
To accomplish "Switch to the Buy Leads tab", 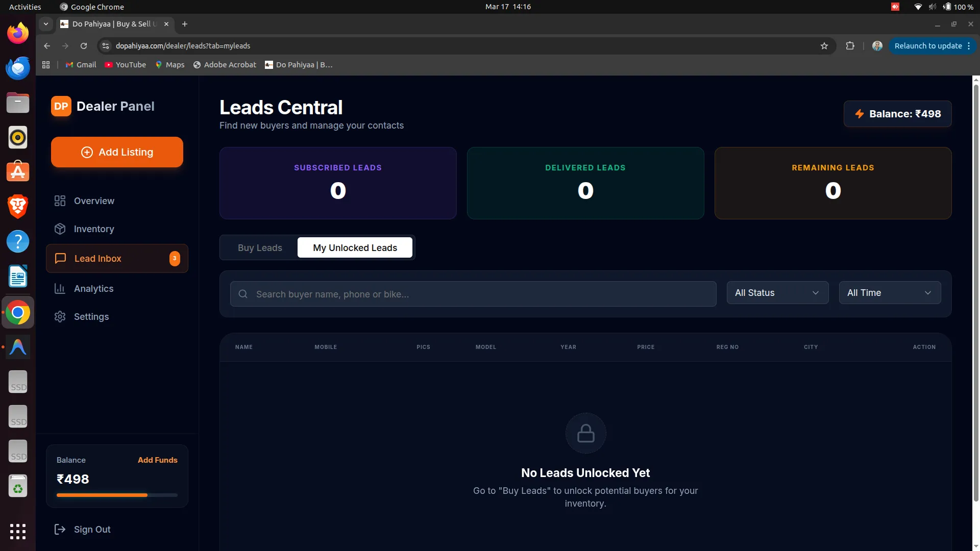I will (260, 248).
